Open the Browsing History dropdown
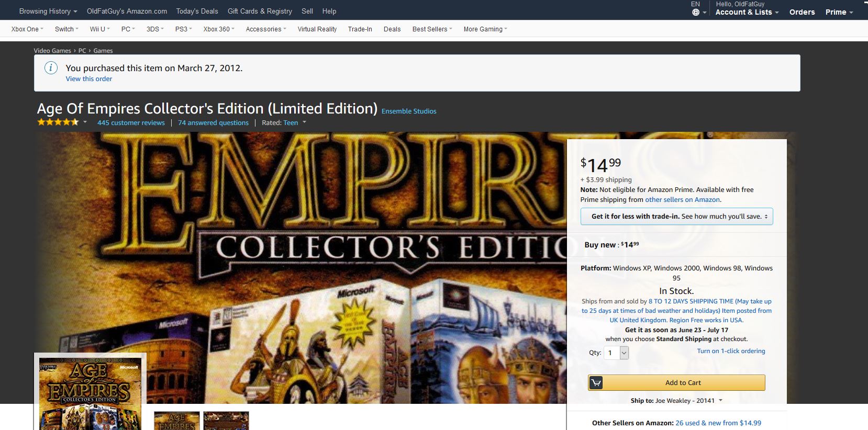 click(x=48, y=11)
